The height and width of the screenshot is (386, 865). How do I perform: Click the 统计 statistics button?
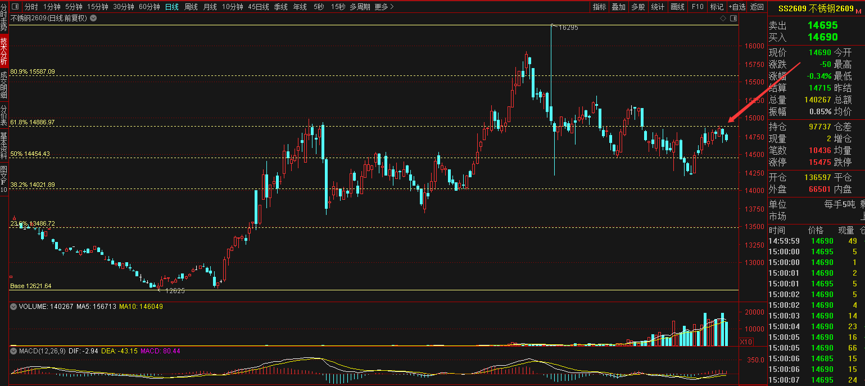point(657,7)
